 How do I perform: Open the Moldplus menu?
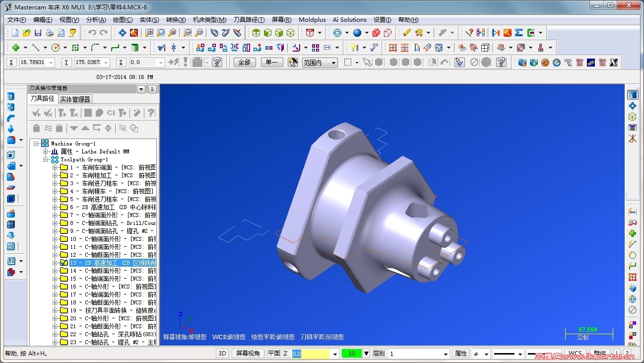click(312, 20)
